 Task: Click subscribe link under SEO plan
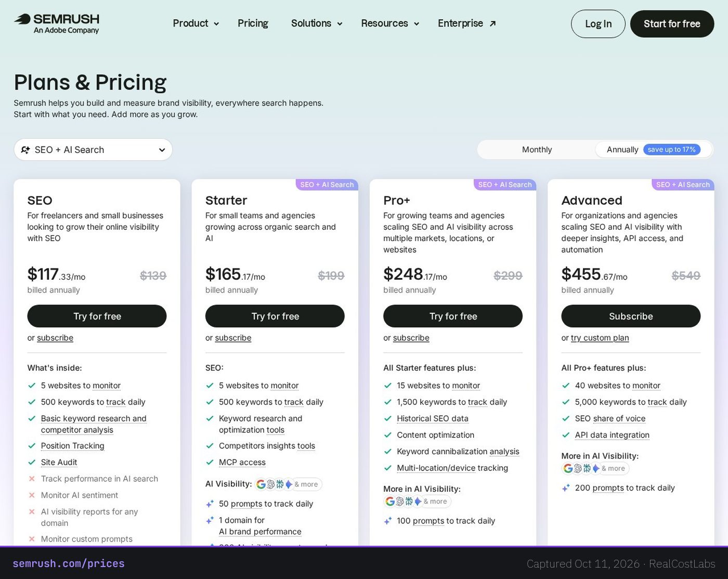55,338
